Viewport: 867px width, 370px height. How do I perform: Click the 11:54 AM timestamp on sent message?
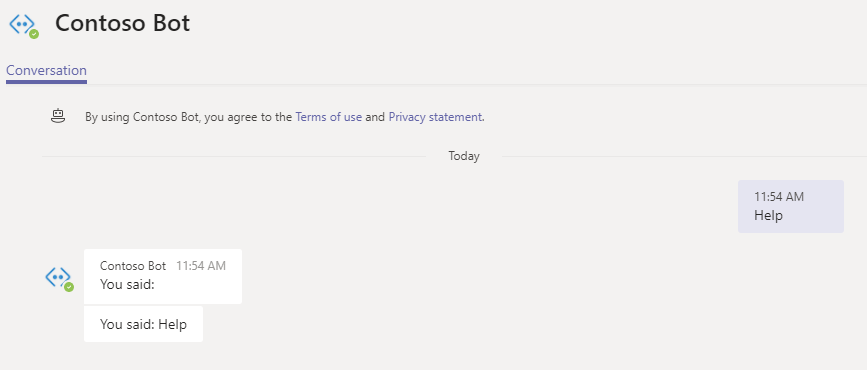click(779, 197)
